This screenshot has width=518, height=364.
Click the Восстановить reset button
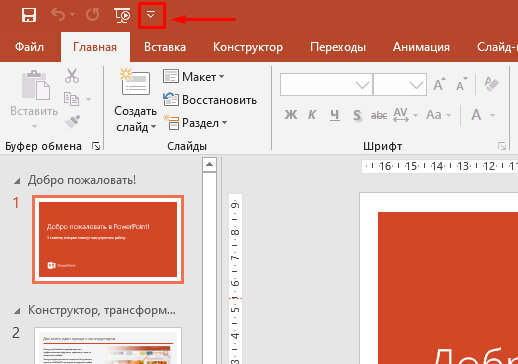tap(210, 100)
